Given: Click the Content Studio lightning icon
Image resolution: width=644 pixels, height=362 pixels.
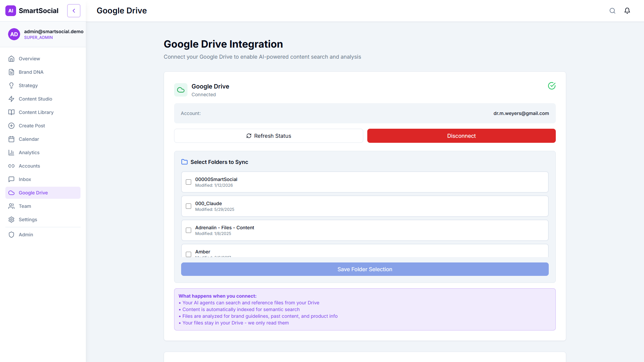Looking at the screenshot, I should 11,99.
